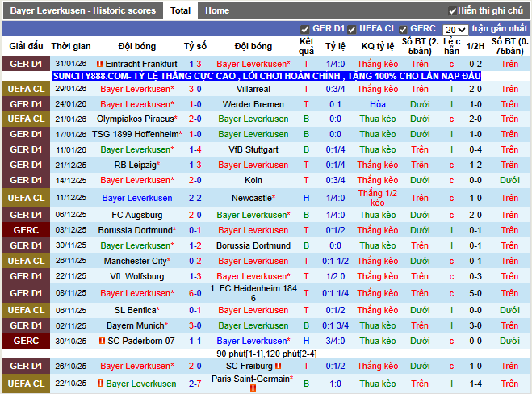Click score 1-3 of Eintracht Frankfurt match
This screenshot has height=394, width=532.
195,64
